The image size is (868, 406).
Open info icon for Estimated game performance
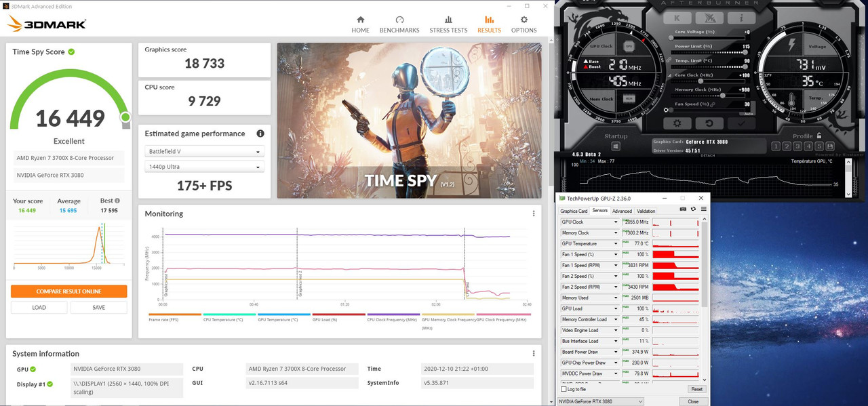(x=260, y=134)
